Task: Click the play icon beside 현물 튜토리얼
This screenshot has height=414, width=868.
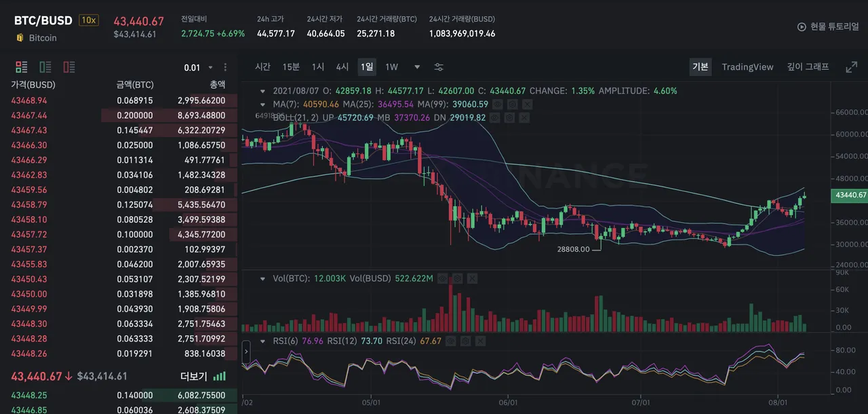Action: [x=802, y=27]
